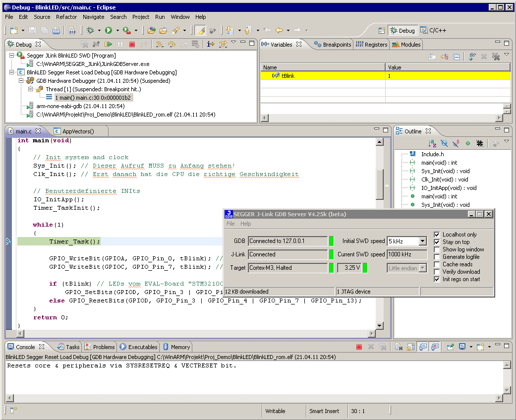The width and height of the screenshot is (516, 420).
Task: Enable the Show log window checkbox
Action: [437, 249]
